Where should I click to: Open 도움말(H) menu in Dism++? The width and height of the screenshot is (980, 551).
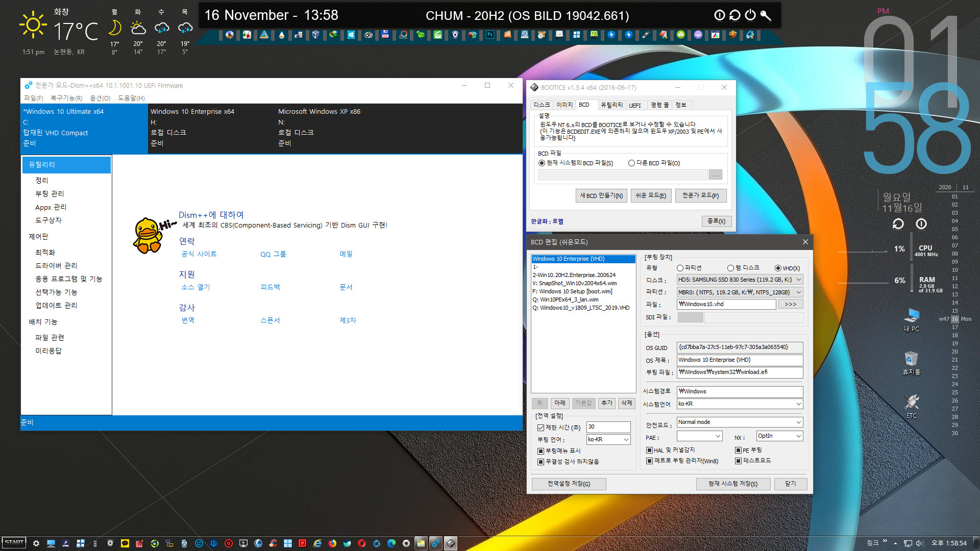coord(131,98)
